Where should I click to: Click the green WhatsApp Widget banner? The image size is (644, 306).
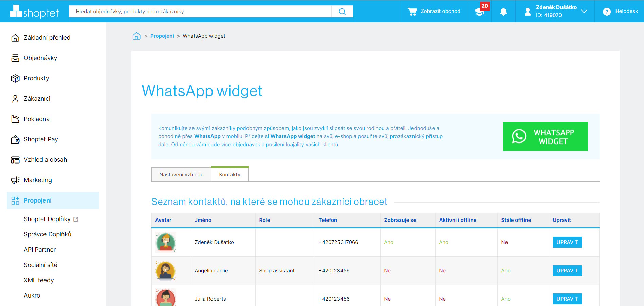pyautogui.click(x=545, y=136)
